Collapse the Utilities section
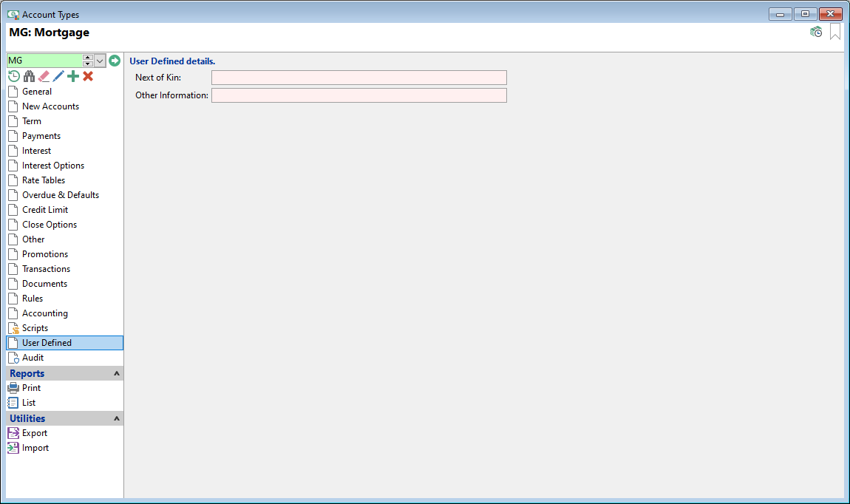The image size is (850, 504). [117, 418]
